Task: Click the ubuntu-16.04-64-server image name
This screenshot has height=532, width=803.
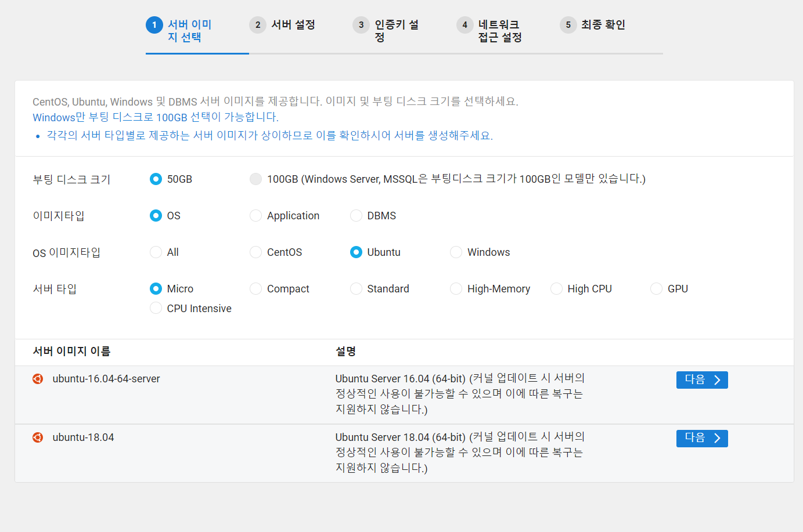Action: click(106, 379)
